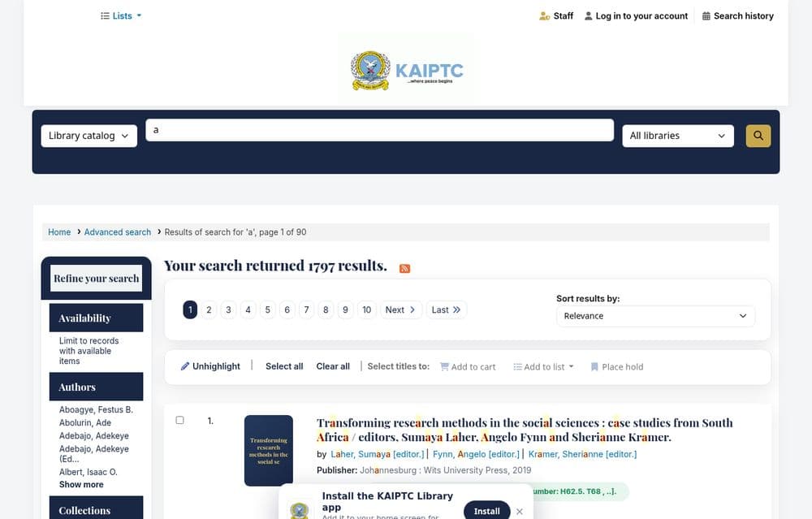Viewport: 812px width, 519px height.
Task: Check the checkbox for result 1
Action: tap(179, 420)
